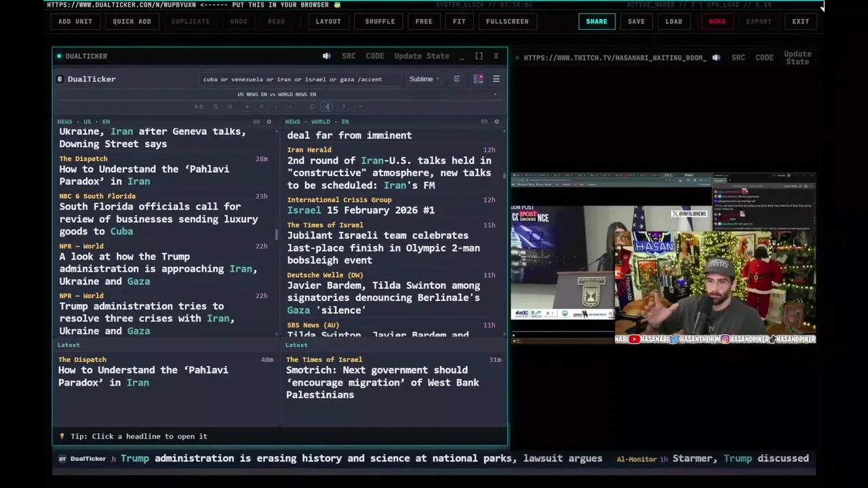This screenshot has height=488, width=868.
Task: Click the chevron-up hide toolbar icon
Action: 361,106
